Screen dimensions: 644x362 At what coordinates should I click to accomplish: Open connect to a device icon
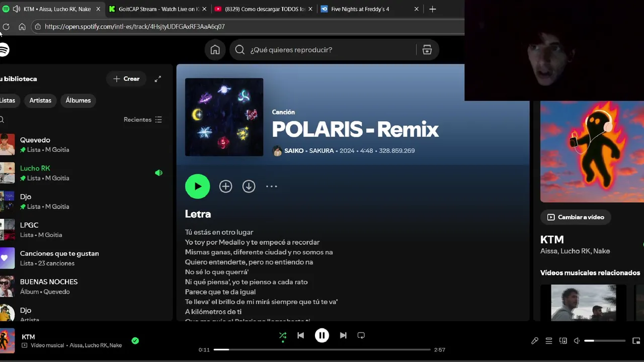563,341
